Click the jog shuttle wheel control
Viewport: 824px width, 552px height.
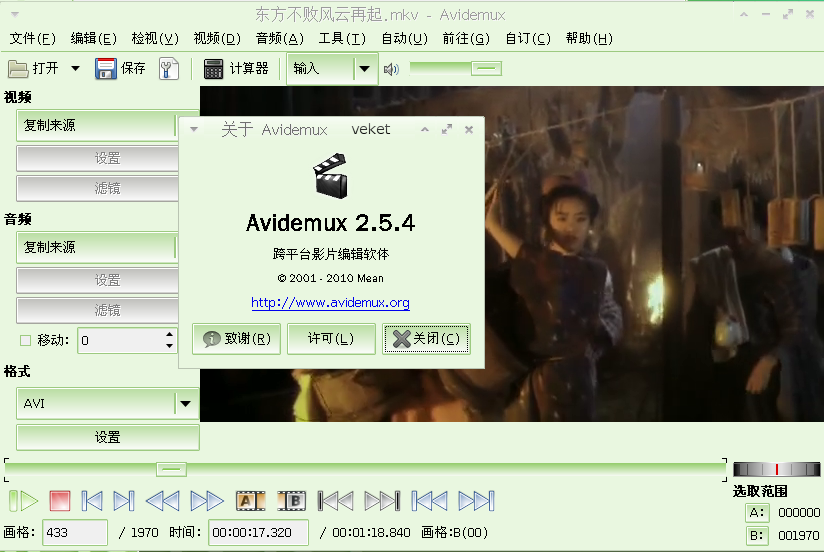click(x=777, y=469)
